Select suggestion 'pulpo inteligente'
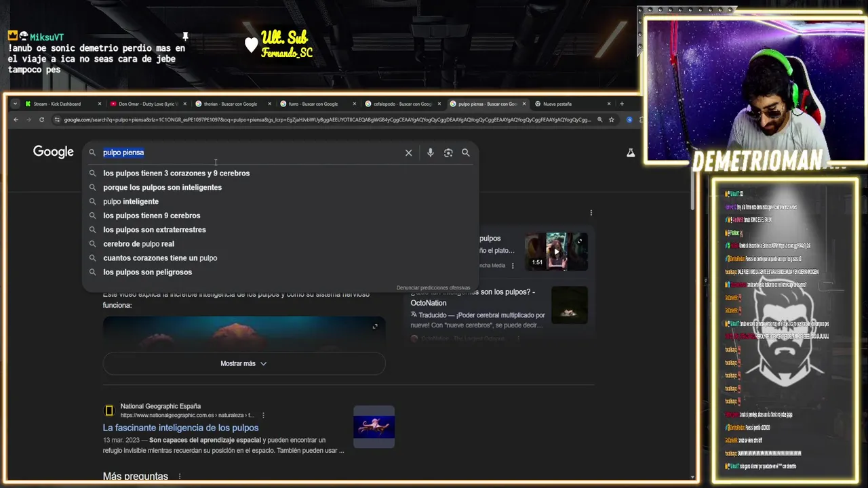The image size is (868, 488). pos(131,201)
